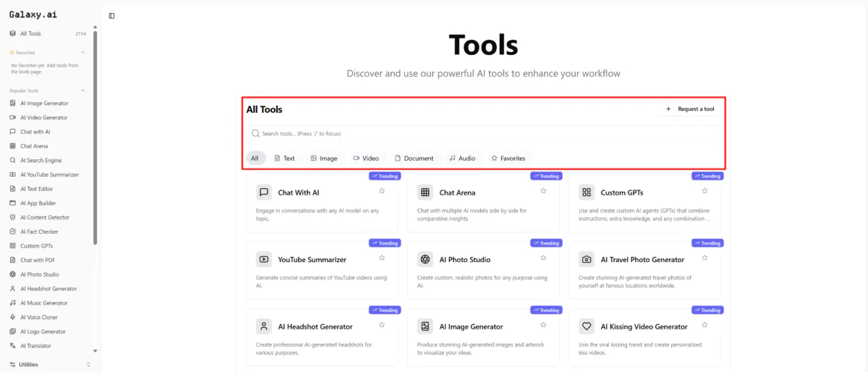Click the Chat with PDF sidebar icon
The image size is (868, 372).
[13, 260]
